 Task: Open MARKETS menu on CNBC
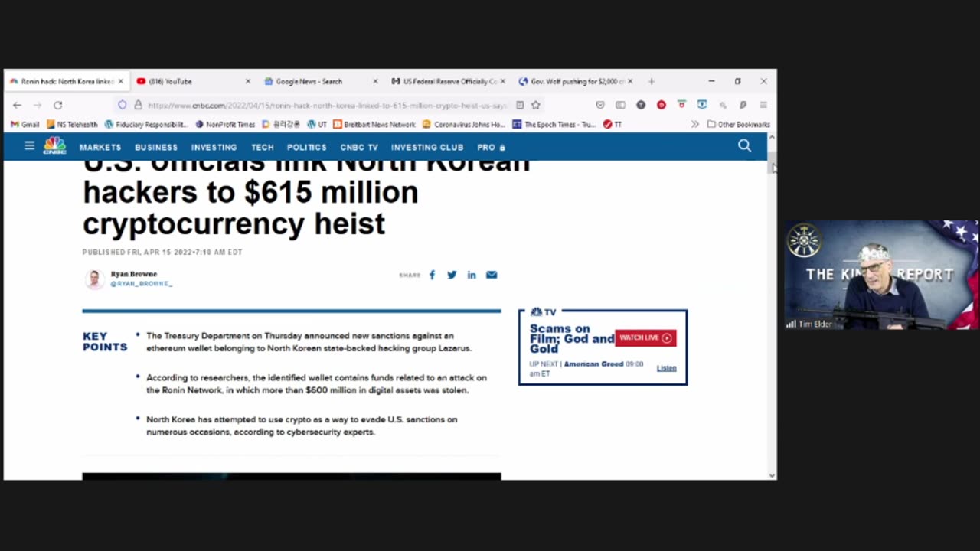click(100, 147)
